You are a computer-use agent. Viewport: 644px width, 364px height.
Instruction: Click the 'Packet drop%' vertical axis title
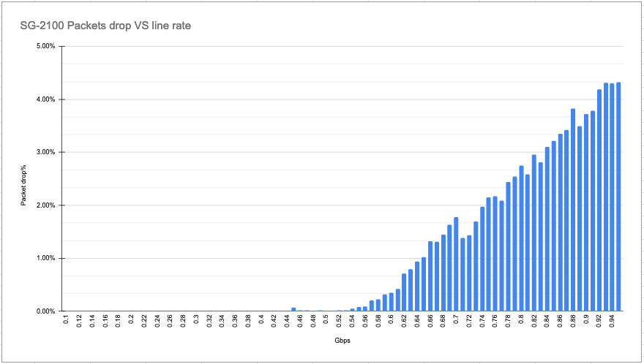[x=23, y=185]
